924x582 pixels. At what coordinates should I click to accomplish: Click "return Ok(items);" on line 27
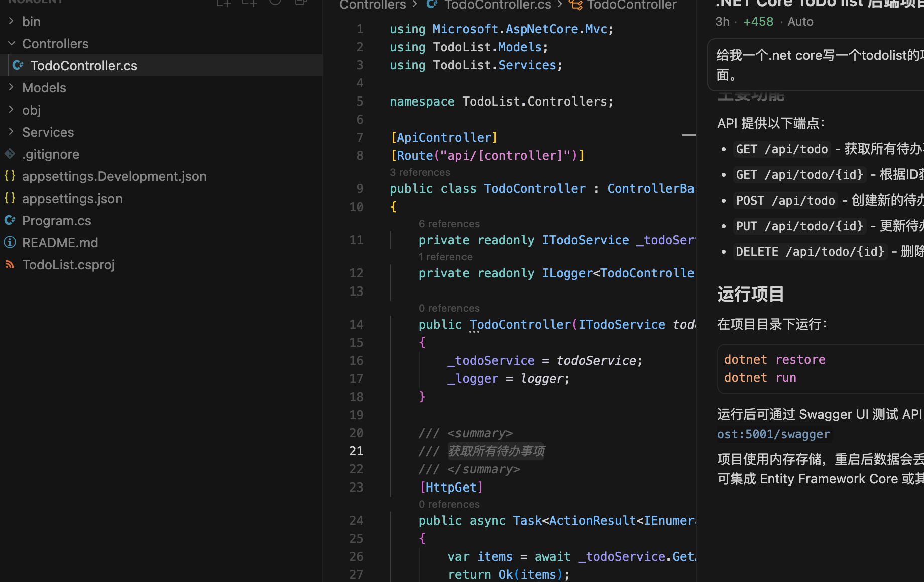click(509, 574)
